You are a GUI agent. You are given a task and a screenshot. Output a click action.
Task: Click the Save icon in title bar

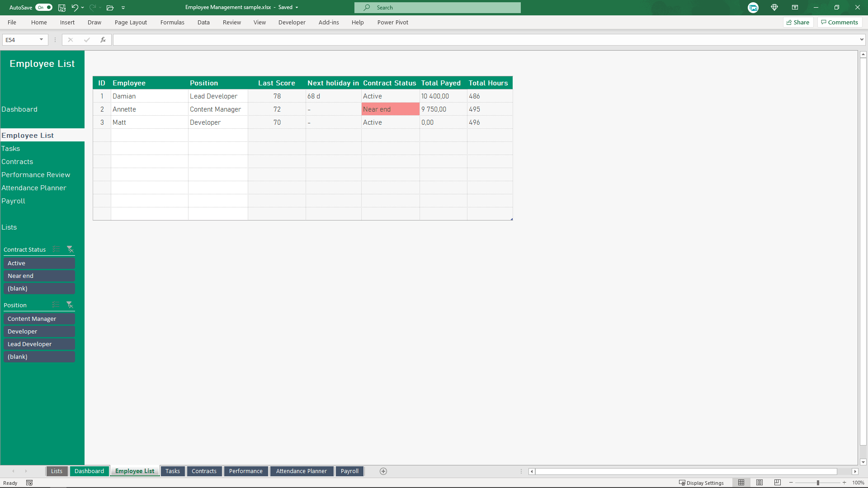tap(62, 7)
